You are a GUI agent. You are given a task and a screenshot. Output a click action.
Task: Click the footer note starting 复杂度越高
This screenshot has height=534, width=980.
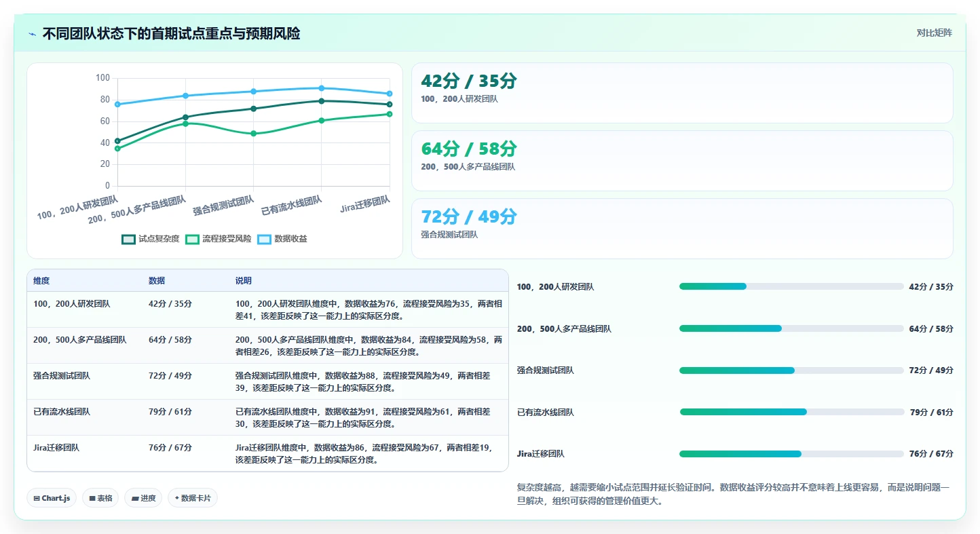point(734,494)
